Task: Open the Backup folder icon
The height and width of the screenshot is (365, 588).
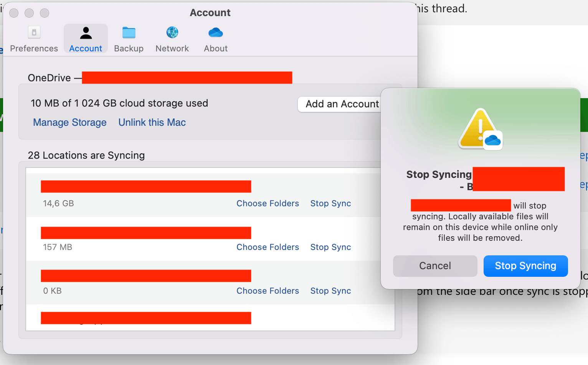Action: 129,33
